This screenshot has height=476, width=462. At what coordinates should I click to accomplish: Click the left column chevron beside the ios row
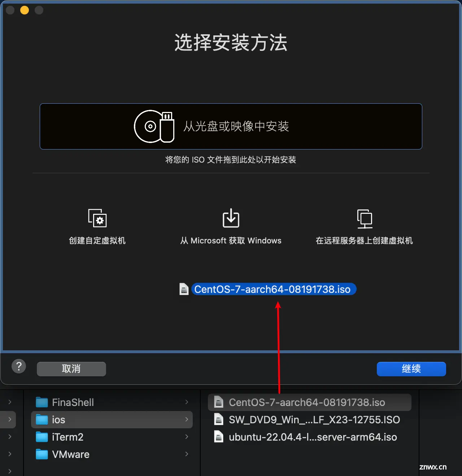click(10, 419)
